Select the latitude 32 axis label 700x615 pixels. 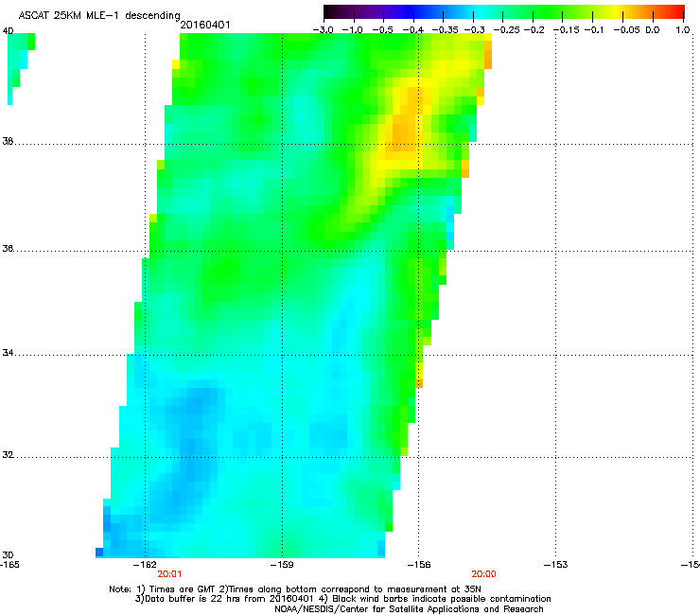point(8,455)
